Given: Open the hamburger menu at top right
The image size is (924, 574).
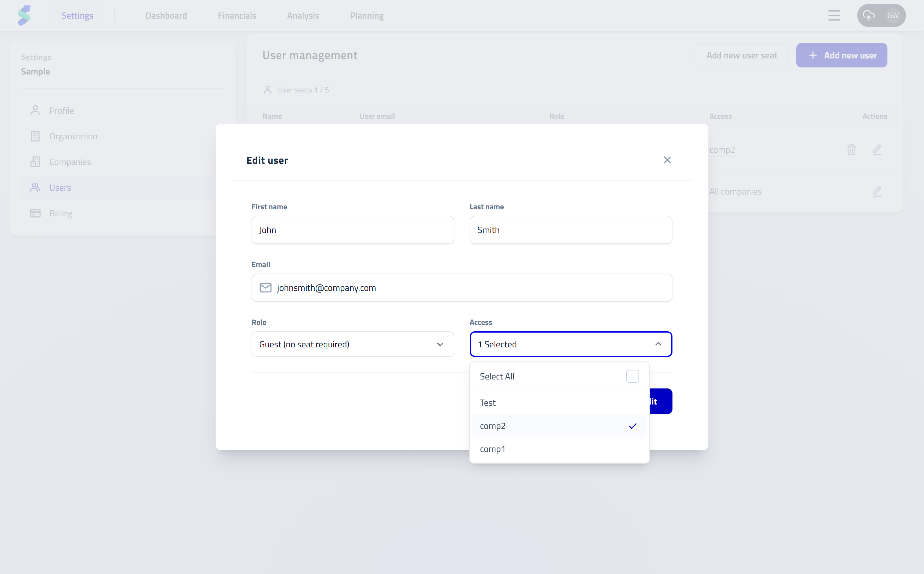Looking at the screenshot, I should (x=834, y=15).
